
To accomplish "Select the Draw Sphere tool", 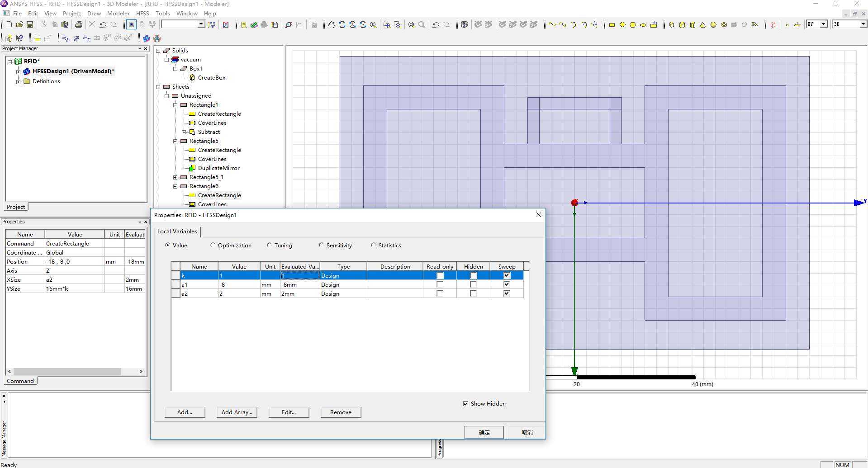I will point(713,24).
